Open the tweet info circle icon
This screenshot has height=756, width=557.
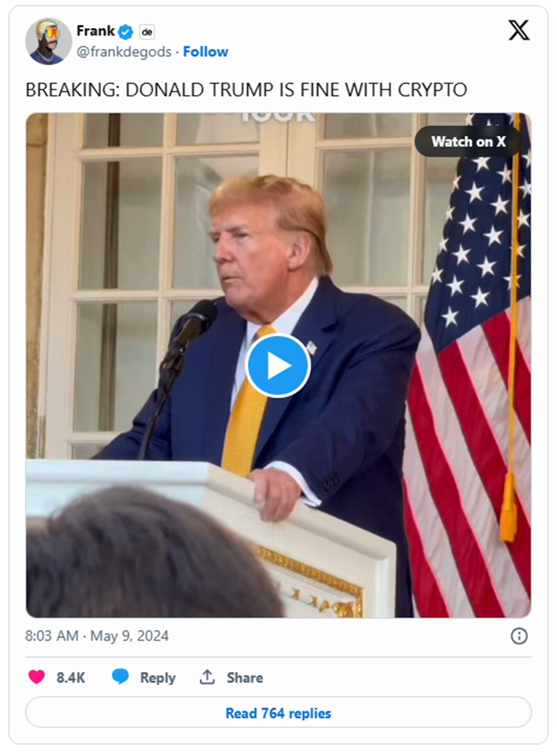519,636
